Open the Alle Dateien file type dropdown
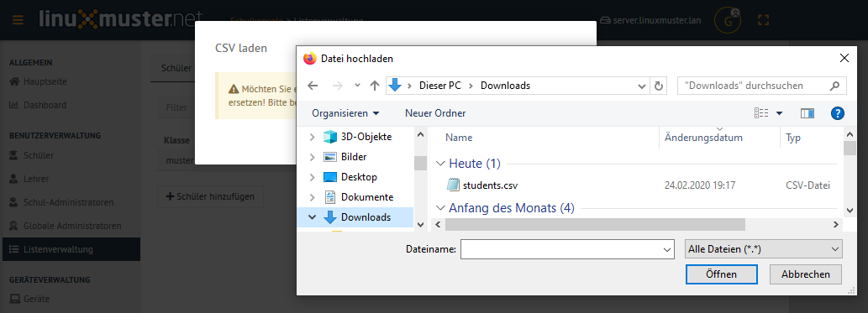This screenshot has height=313, width=868. pyautogui.click(x=763, y=249)
